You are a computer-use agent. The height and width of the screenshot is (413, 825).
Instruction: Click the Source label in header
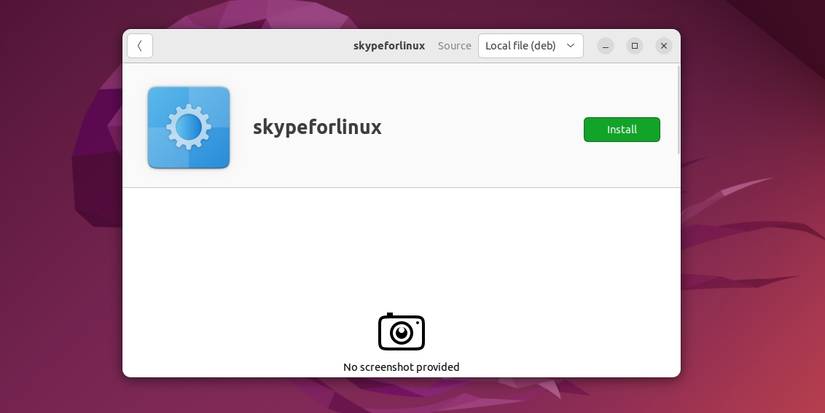tap(454, 46)
